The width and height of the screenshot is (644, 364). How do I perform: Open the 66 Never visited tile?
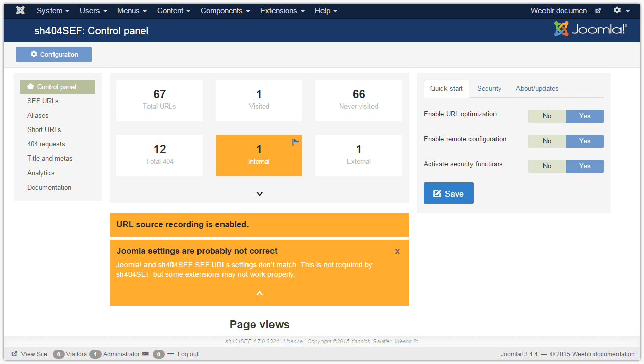tap(359, 100)
